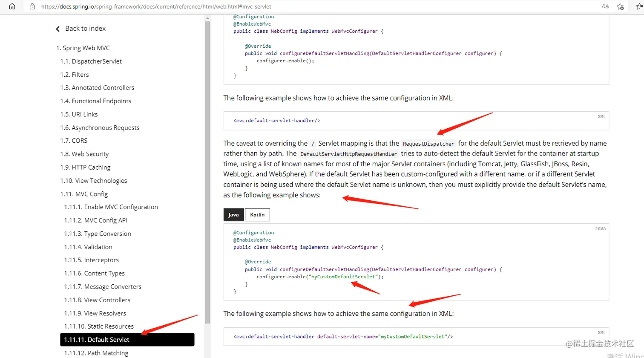Viewport: 644px width, 358px height.
Task: Switch code sample to Java tab
Action: coord(233,215)
